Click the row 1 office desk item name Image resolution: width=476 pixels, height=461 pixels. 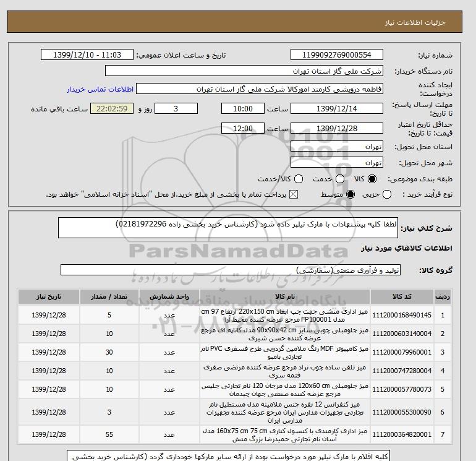285,316
